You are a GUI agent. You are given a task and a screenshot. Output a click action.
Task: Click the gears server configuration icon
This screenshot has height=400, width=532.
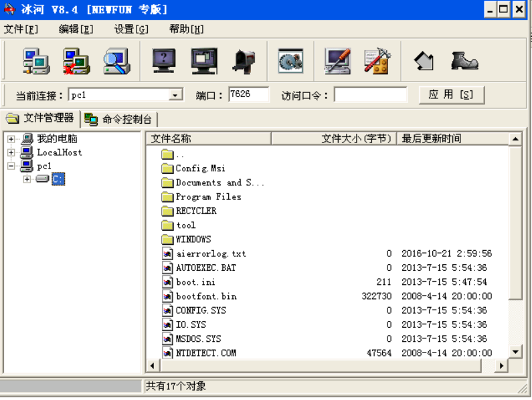click(x=291, y=61)
